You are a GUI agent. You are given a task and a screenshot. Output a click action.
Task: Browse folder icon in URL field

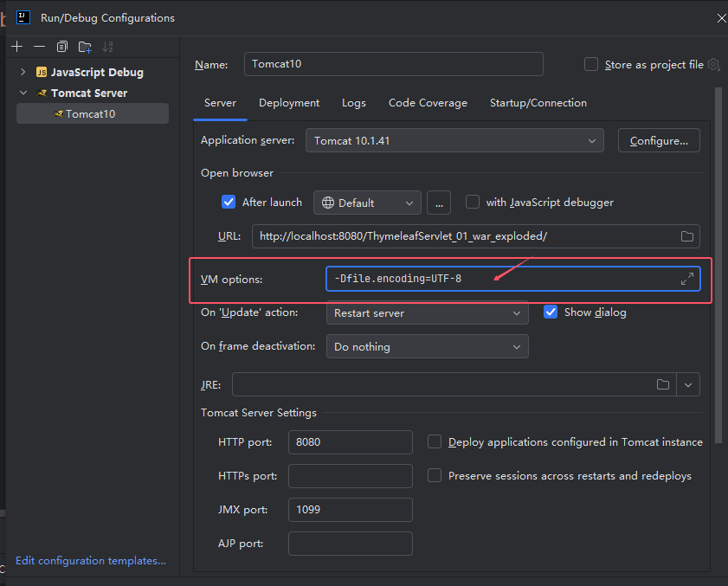pyautogui.click(x=687, y=236)
